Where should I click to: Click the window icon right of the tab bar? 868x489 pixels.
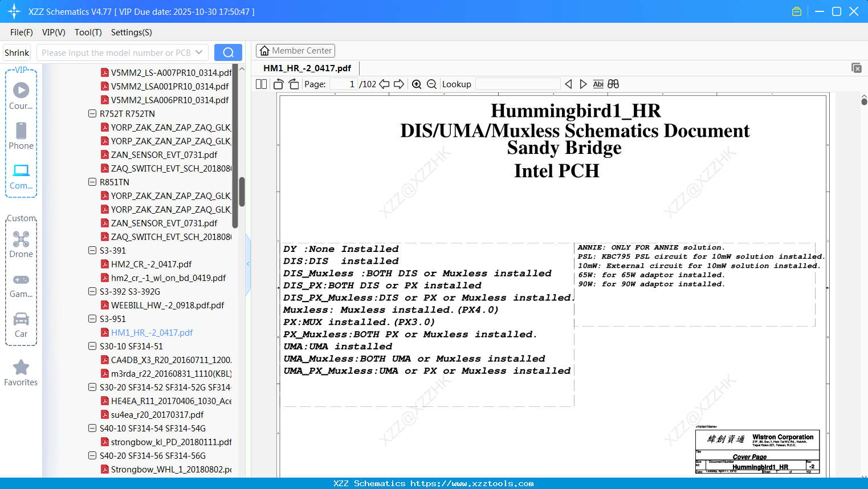pyautogui.click(x=857, y=68)
